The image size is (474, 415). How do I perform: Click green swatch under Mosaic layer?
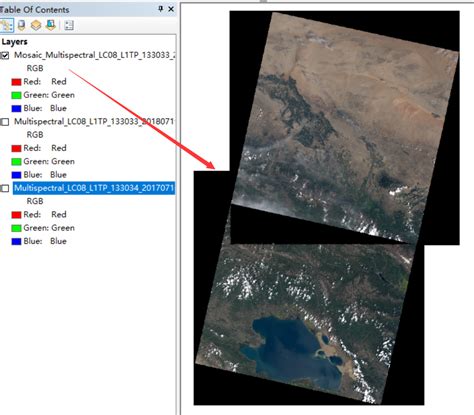16,95
